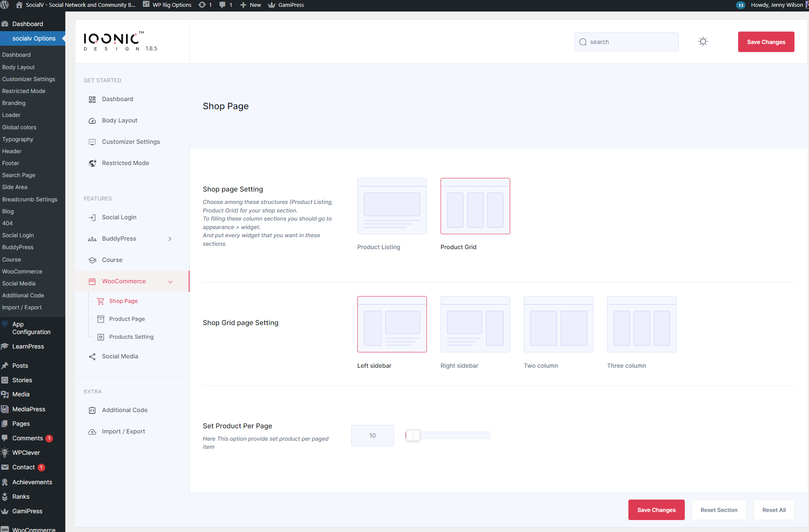Click the GamiPress crown icon in admin bar
Image resolution: width=809 pixels, height=532 pixels.
click(x=272, y=5)
